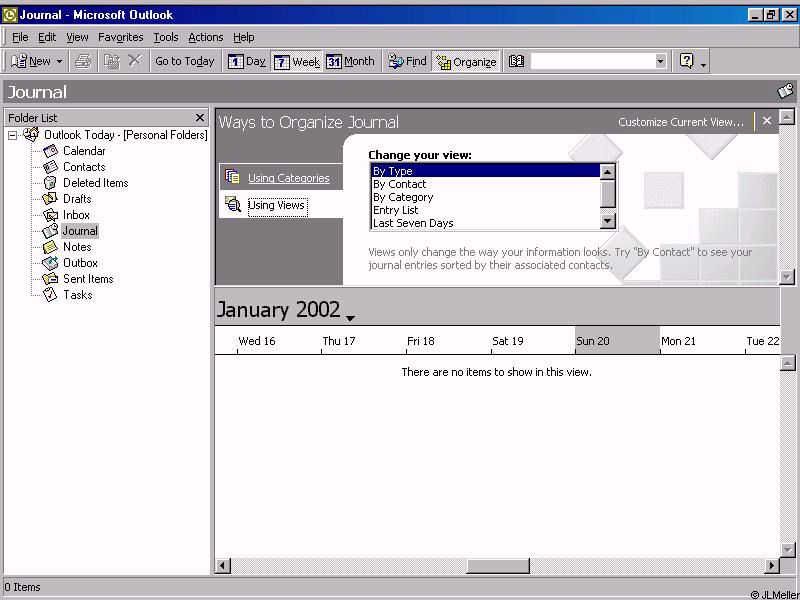Click the Journal folder icon
The width and height of the screenshot is (800, 600).
pyautogui.click(x=51, y=231)
